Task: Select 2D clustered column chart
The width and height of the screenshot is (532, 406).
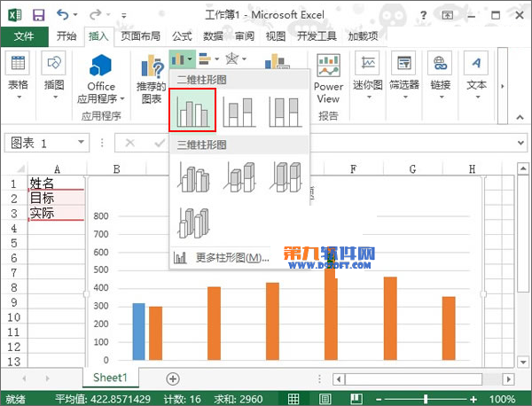Action: coord(192,110)
